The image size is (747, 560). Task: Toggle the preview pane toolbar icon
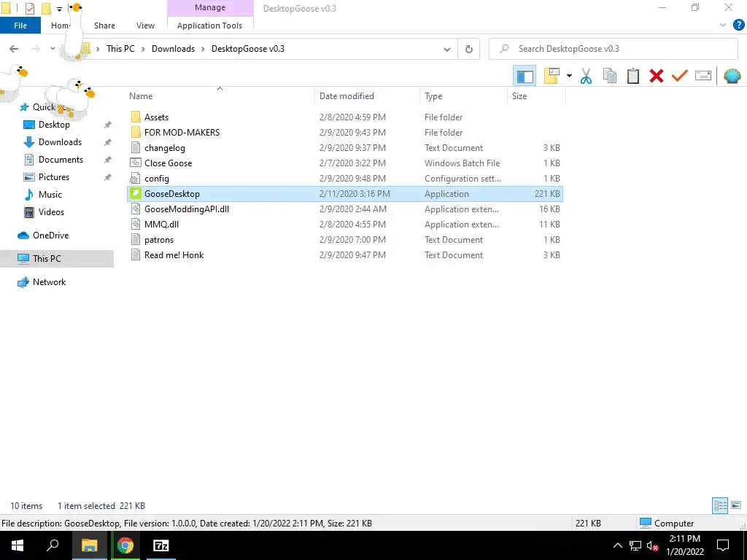coord(525,76)
